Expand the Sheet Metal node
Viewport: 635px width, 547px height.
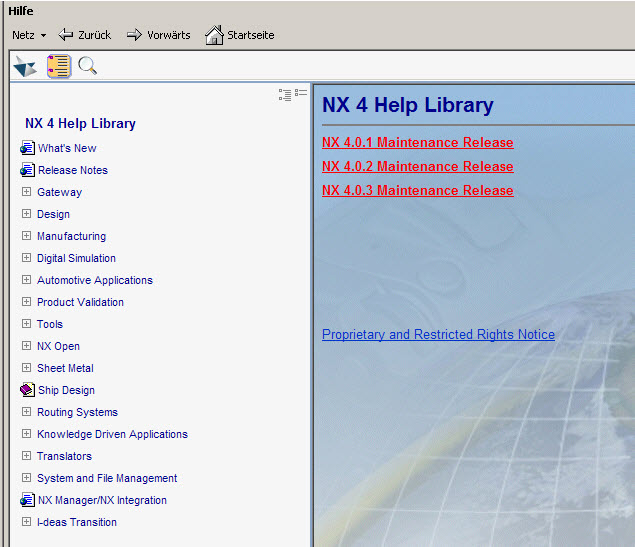tap(26, 368)
